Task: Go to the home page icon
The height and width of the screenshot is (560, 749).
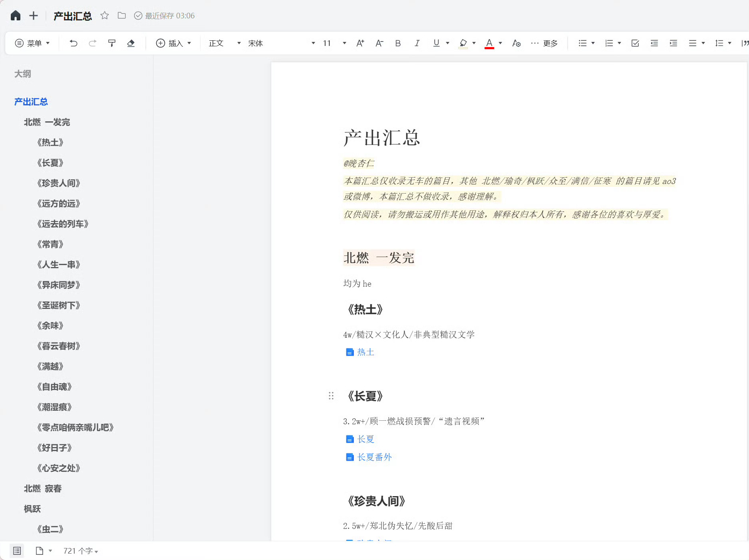Action: [x=16, y=16]
